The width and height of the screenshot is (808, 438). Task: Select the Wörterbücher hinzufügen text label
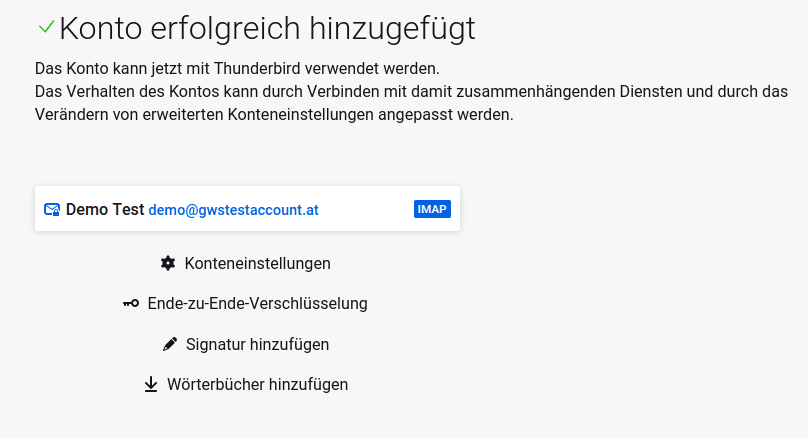(257, 384)
